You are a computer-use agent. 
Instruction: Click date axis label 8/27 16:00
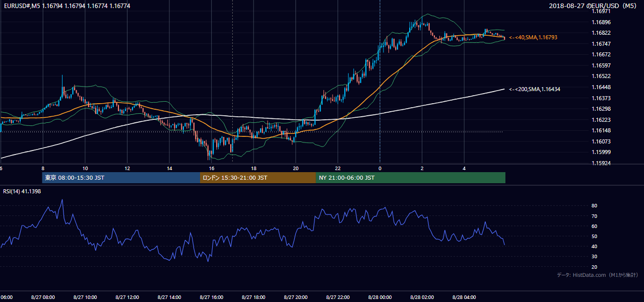pyautogui.click(x=211, y=297)
